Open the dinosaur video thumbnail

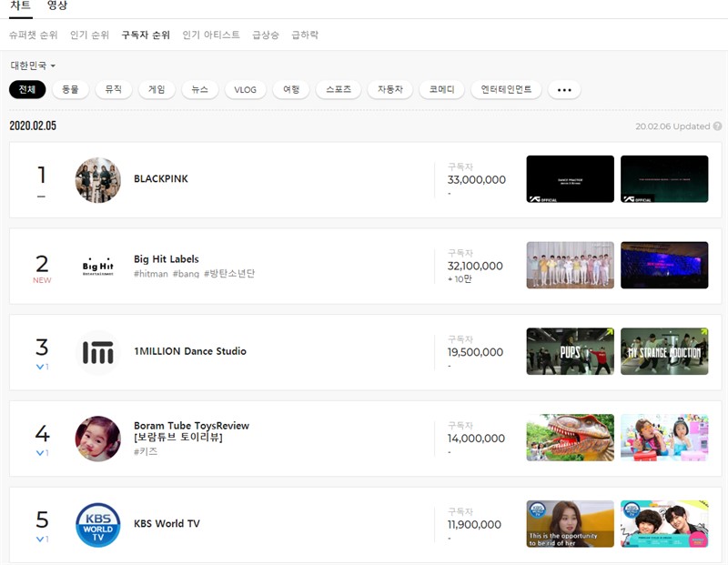tap(570, 438)
